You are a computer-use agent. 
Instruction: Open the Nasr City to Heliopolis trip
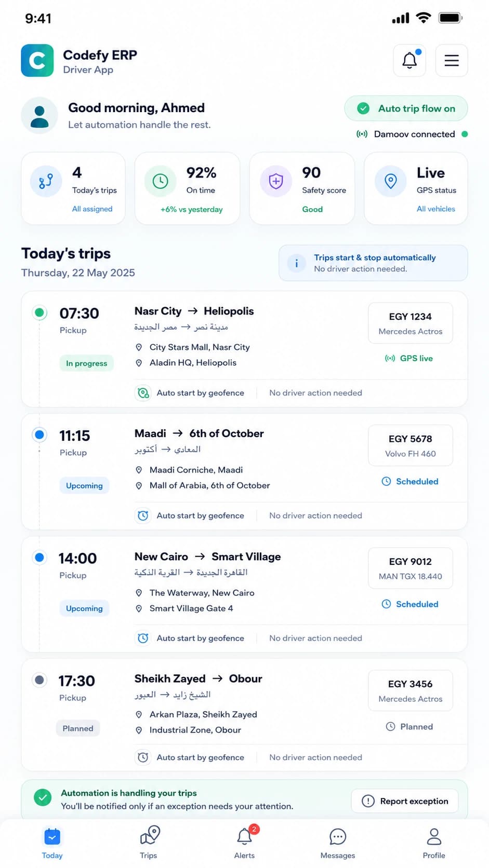(244, 349)
